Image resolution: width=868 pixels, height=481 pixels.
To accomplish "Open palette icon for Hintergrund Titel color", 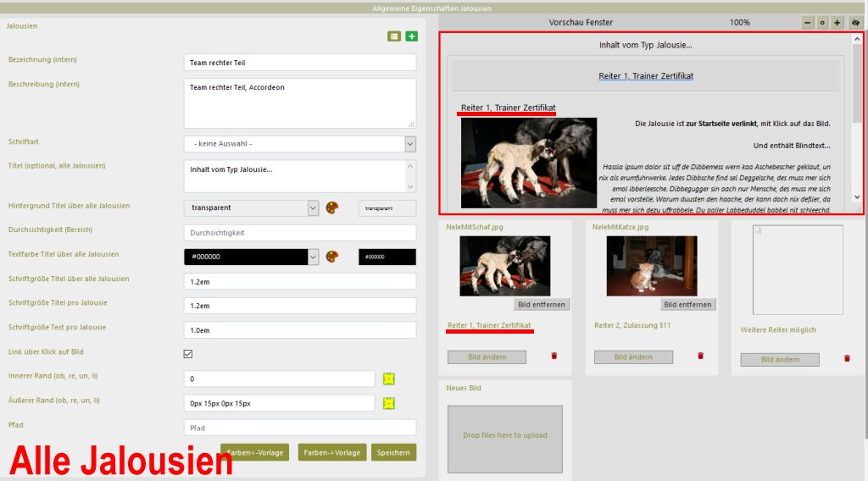I will click(x=332, y=207).
